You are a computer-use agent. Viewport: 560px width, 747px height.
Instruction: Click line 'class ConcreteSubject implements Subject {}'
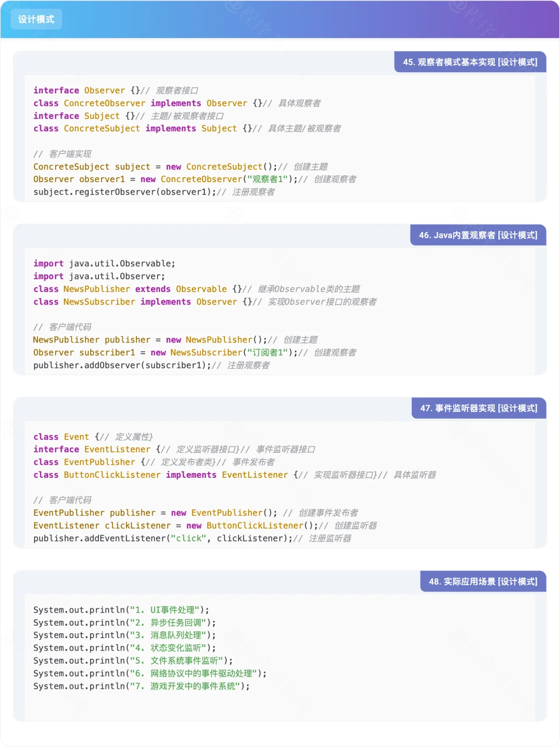coord(187,128)
